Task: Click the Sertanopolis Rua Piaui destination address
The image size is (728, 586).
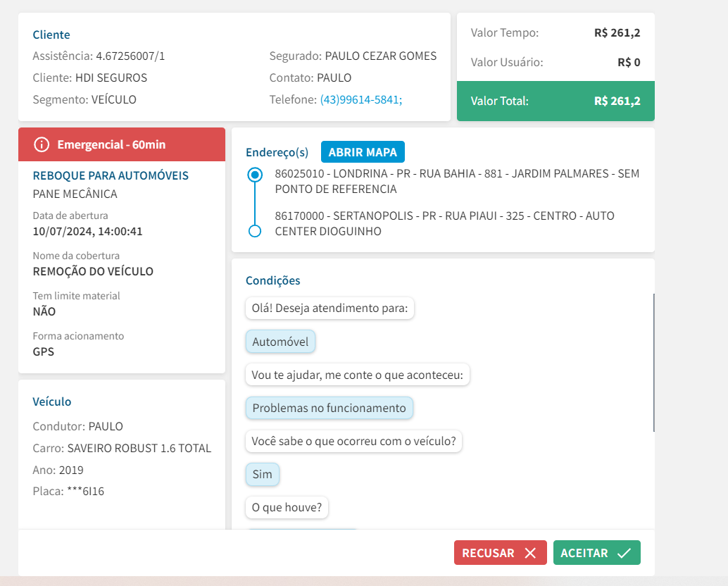Action: [x=444, y=223]
